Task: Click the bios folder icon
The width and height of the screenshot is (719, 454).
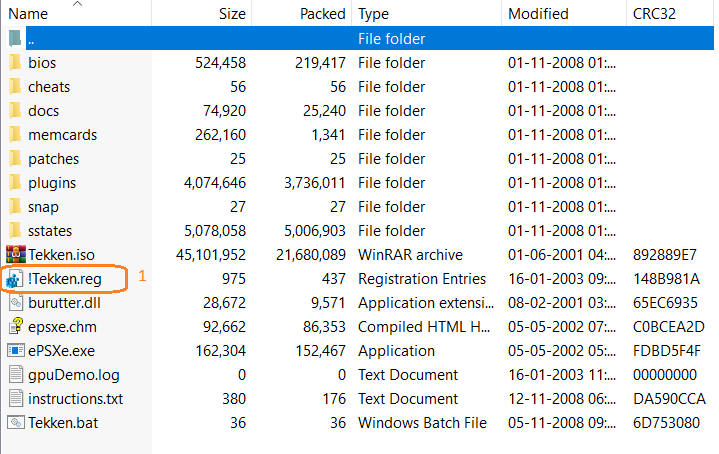Action: pyautogui.click(x=15, y=63)
